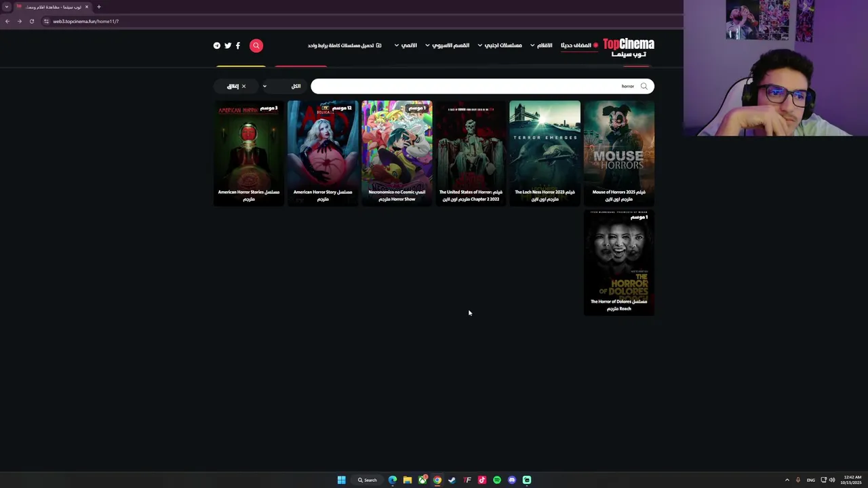Close search with the إغلاق button

tap(236, 86)
